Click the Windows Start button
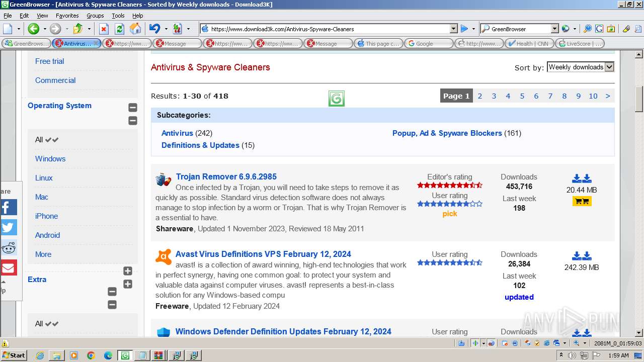The width and height of the screenshot is (644, 362). point(14,355)
